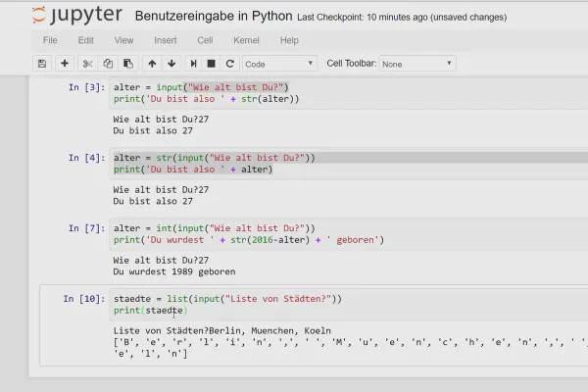
Task: Open the Edit menu
Action: pos(86,40)
